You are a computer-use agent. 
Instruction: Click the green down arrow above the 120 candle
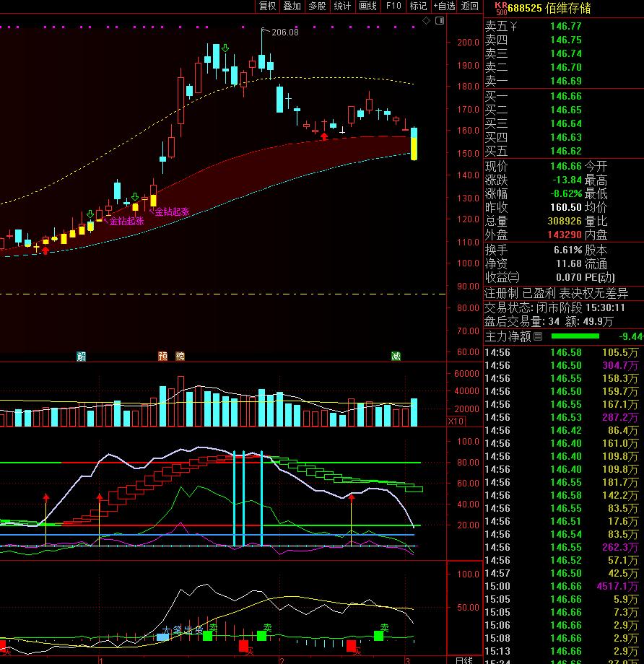point(90,214)
